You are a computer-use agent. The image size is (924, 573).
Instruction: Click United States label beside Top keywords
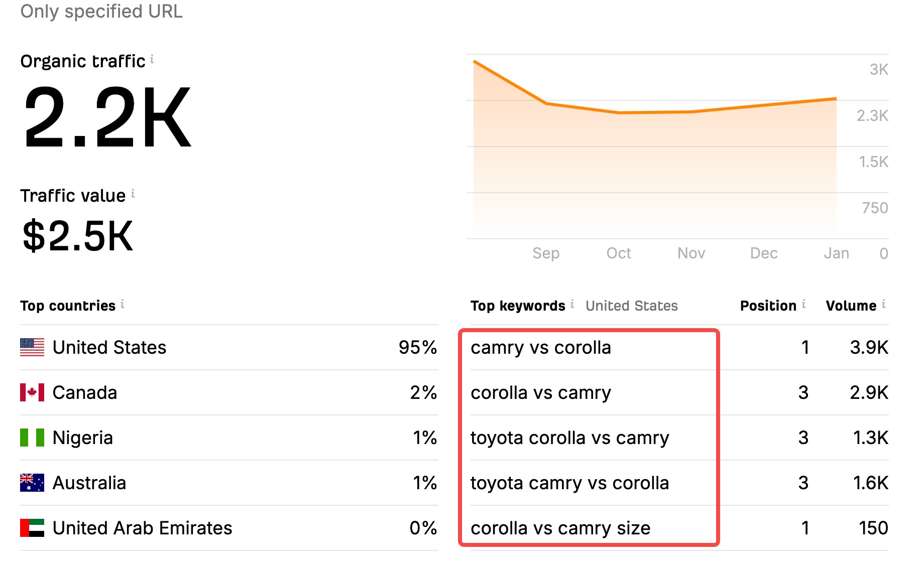pos(631,306)
